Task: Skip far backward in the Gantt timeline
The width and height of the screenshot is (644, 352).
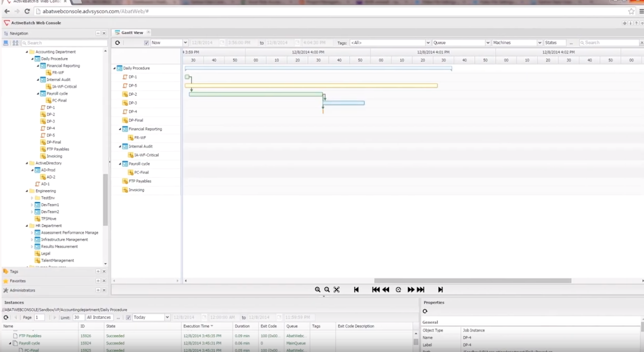Action: [x=376, y=289]
